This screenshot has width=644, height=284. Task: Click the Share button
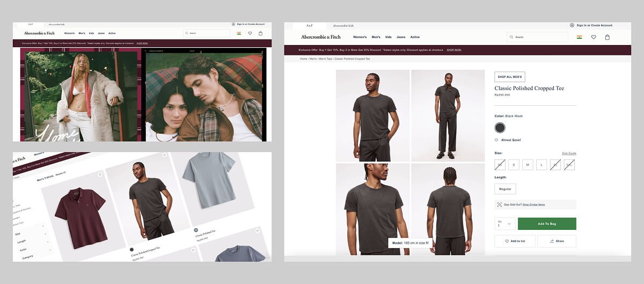pyautogui.click(x=557, y=241)
